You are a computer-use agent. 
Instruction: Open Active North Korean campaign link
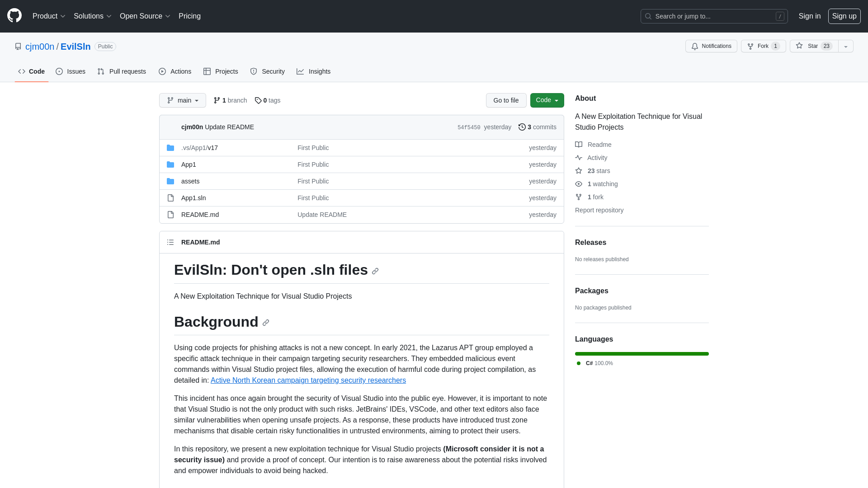click(x=308, y=380)
